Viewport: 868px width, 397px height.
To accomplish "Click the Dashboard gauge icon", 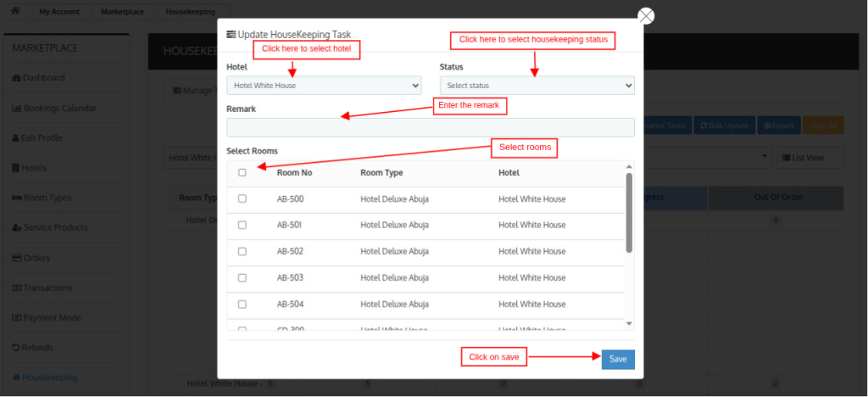I will pyautogui.click(x=17, y=78).
